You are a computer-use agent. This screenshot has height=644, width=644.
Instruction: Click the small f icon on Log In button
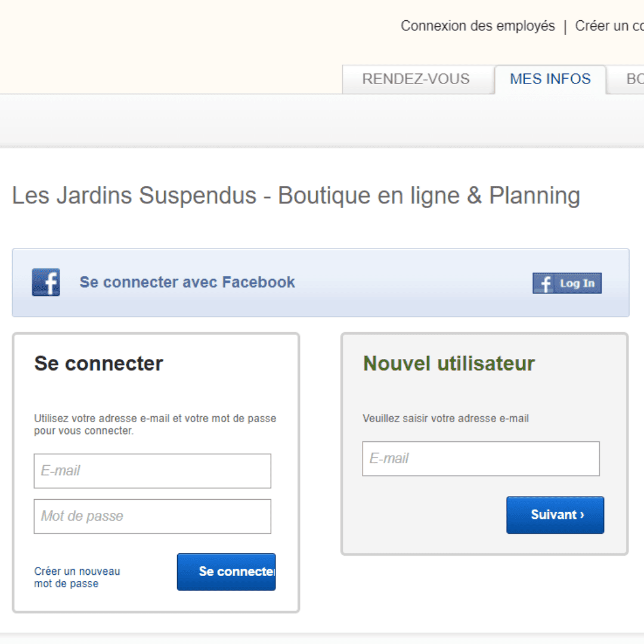pos(544,283)
